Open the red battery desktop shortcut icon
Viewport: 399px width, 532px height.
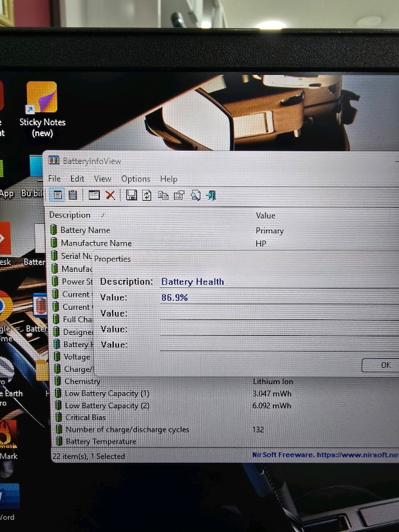(x=40, y=305)
